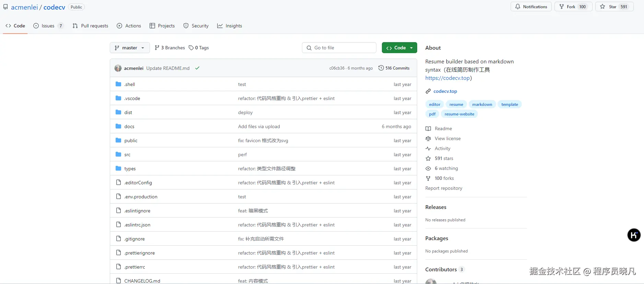The height and width of the screenshot is (284, 644).
Task: Click the star icon beside 591 stars
Action: pyautogui.click(x=428, y=159)
